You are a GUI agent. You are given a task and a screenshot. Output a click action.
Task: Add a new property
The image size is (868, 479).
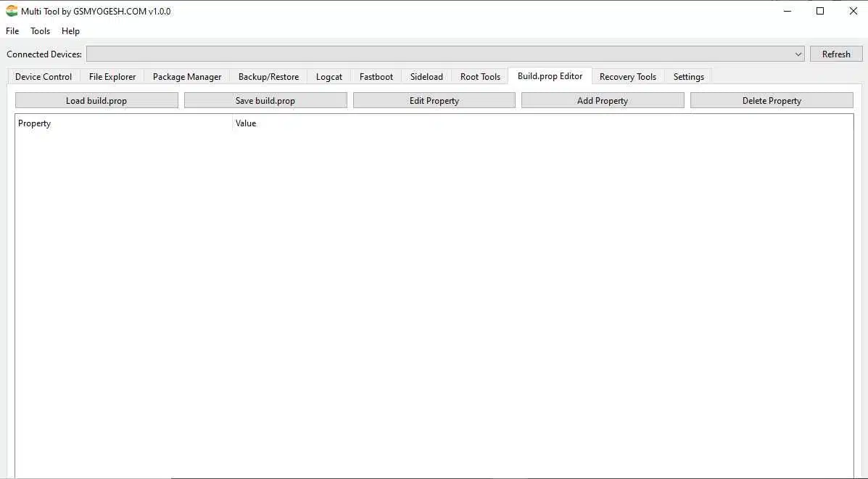coord(603,101)
